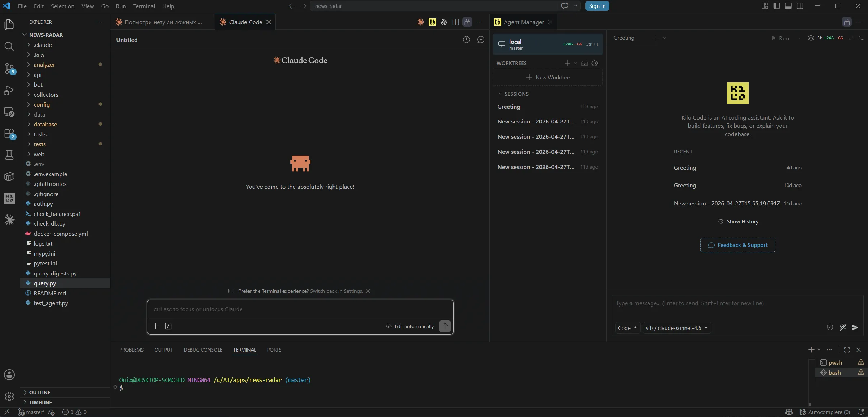The image size is (868, 417).
Task: Open Claude Code spark icon in activity bar
Action: pyautogui.click(x=9, y=220)
